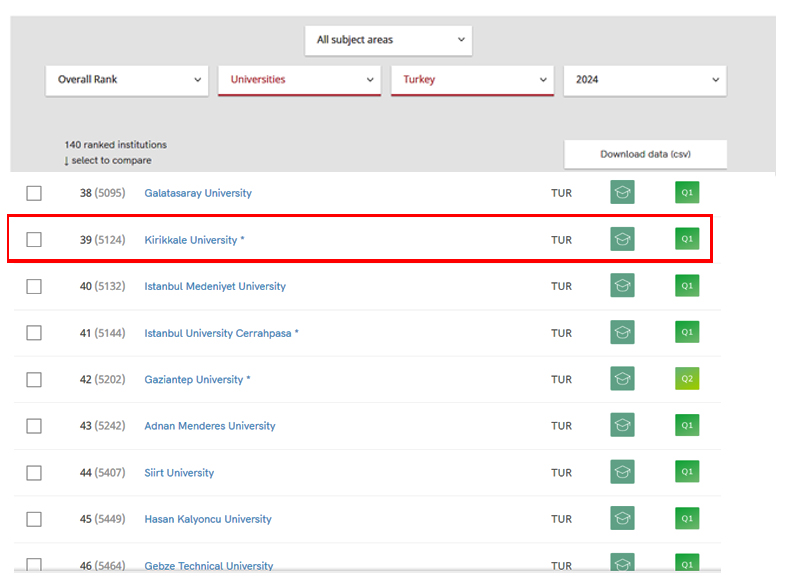Click university icon in Siirt University row
Image resolution: width=785 pixels, height=578 pixels.
(622, 472)
